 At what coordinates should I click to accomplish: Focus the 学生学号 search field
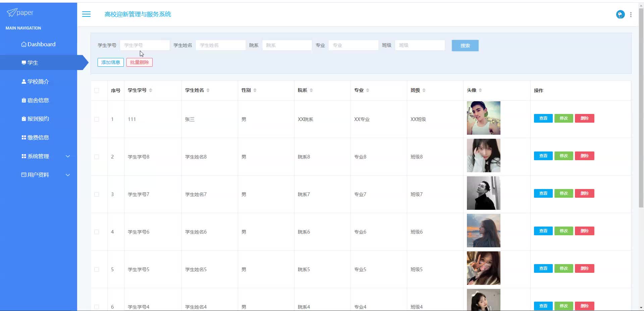coord(145,45)
